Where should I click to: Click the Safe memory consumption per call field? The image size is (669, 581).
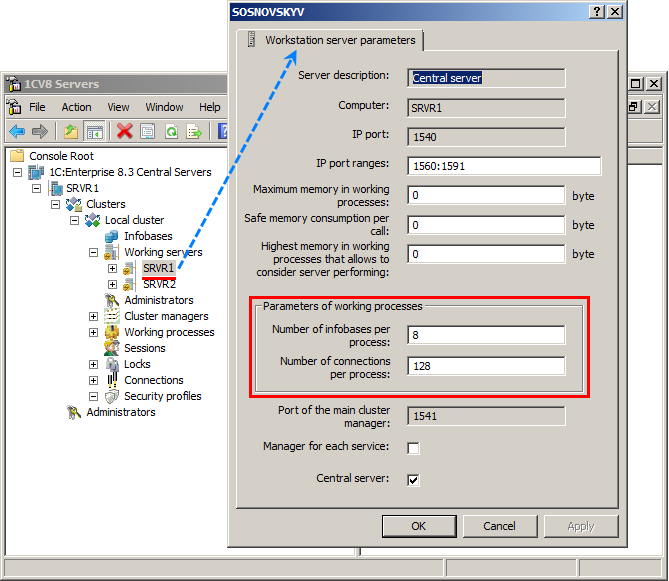(x=486, y=225)
